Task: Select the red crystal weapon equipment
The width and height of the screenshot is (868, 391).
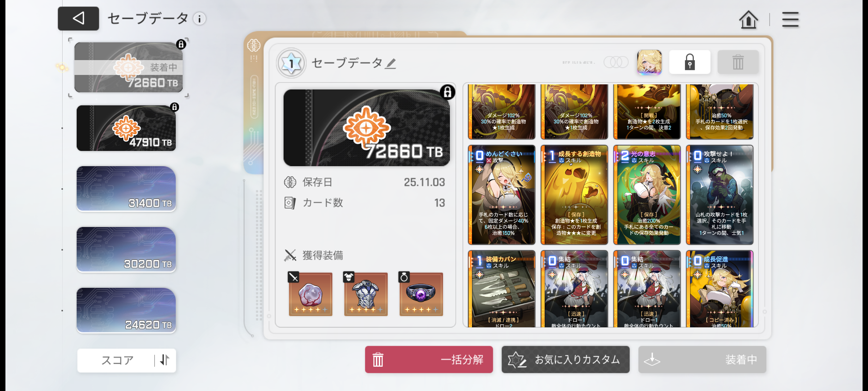Action: coord(310,294)
